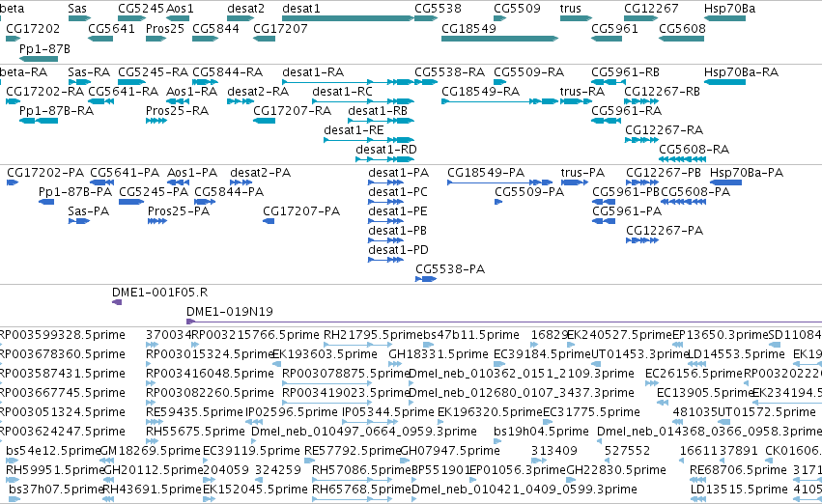The width and height of the screenshot is (822, 504).
Task: Select the CG5608 gene feature
Action: click(x=682, y=39)
